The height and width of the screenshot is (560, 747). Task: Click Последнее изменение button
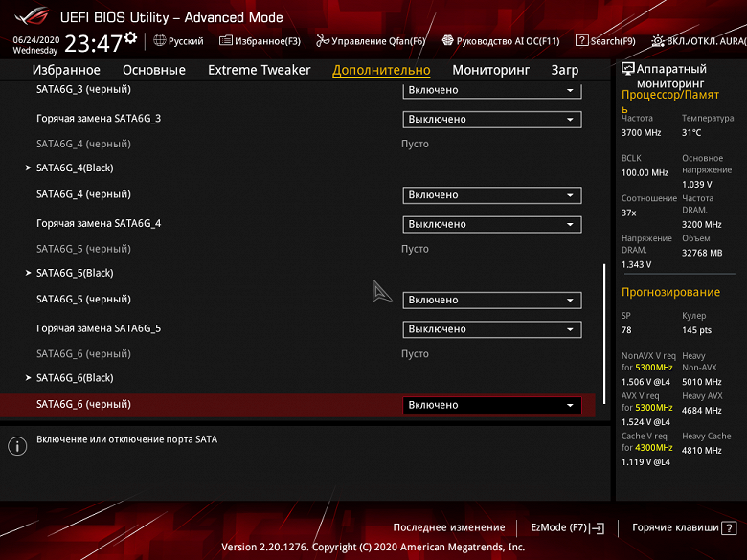[449, 527]
